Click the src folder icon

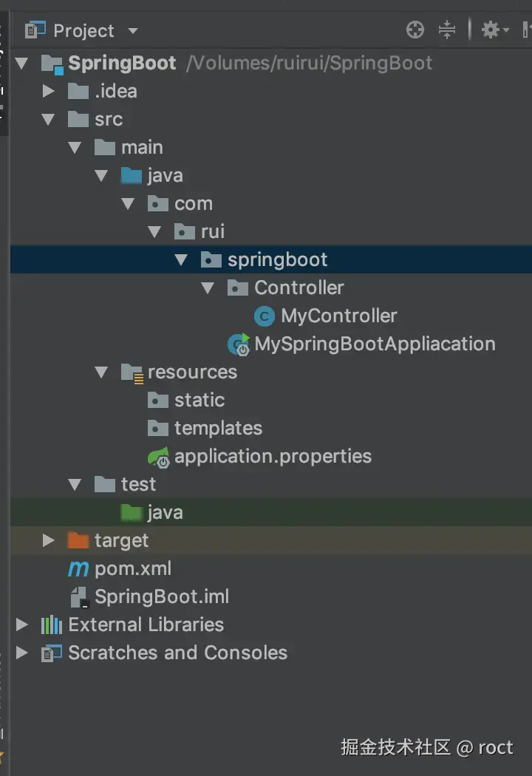coord(78,119)
